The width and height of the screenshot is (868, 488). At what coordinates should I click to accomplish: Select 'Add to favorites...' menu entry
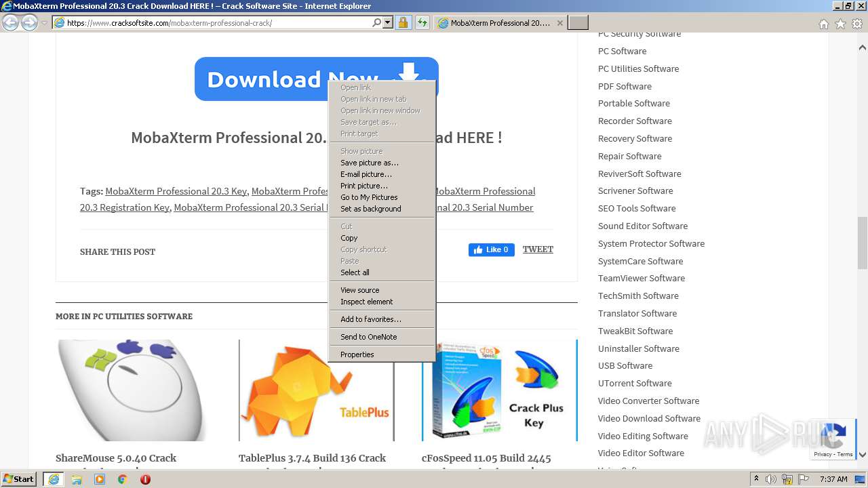[x=371, y=319]
